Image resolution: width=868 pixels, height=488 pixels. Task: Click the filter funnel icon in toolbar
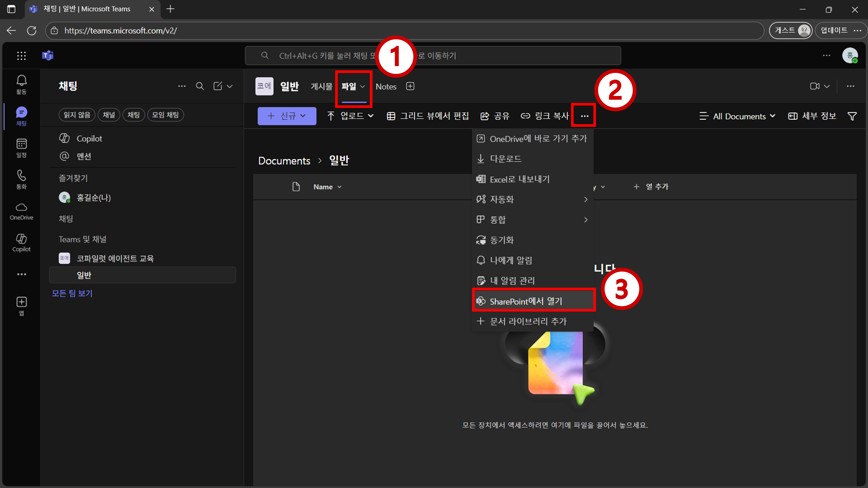[x=852, y=116]
